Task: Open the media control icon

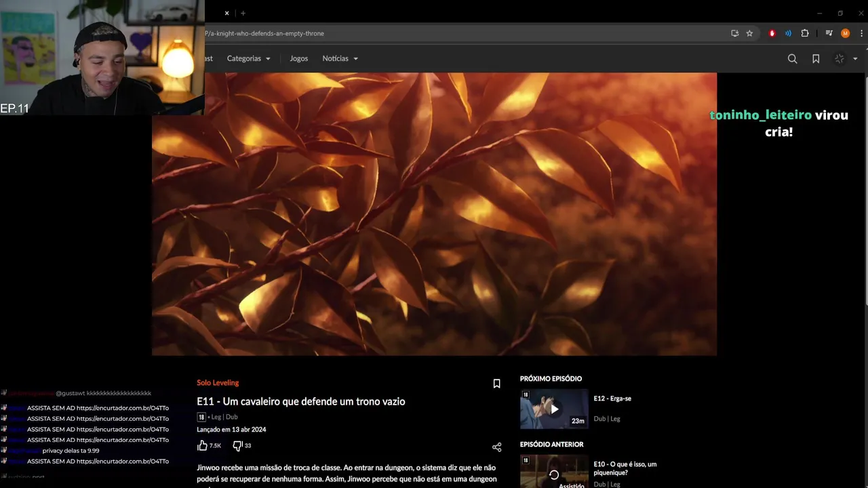Action: tap(829, 33)
